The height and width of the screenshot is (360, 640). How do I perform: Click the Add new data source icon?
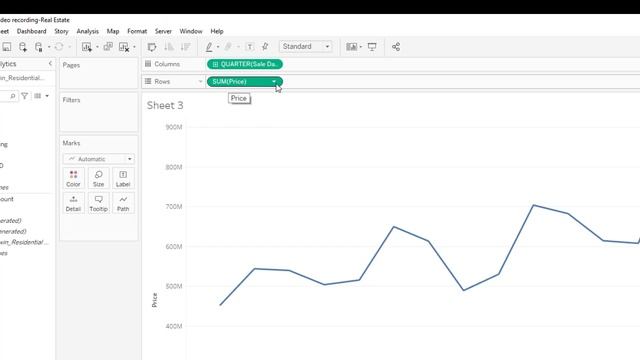pos(23,47)
